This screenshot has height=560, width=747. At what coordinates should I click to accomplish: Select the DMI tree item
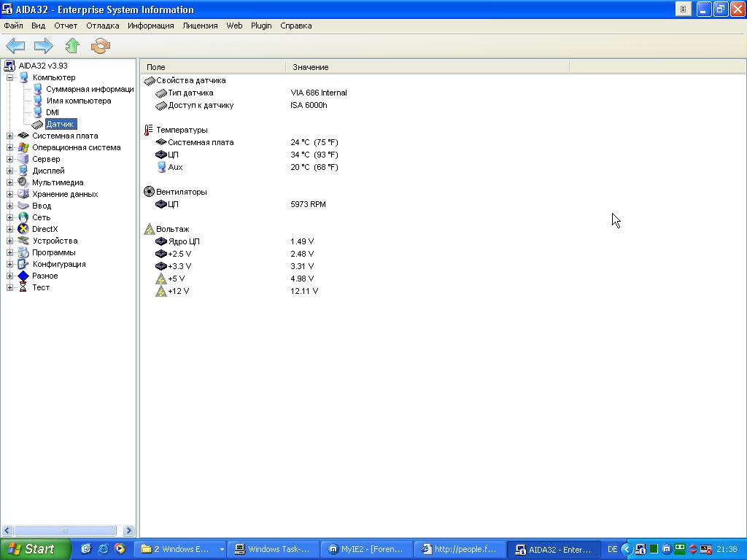53,112
